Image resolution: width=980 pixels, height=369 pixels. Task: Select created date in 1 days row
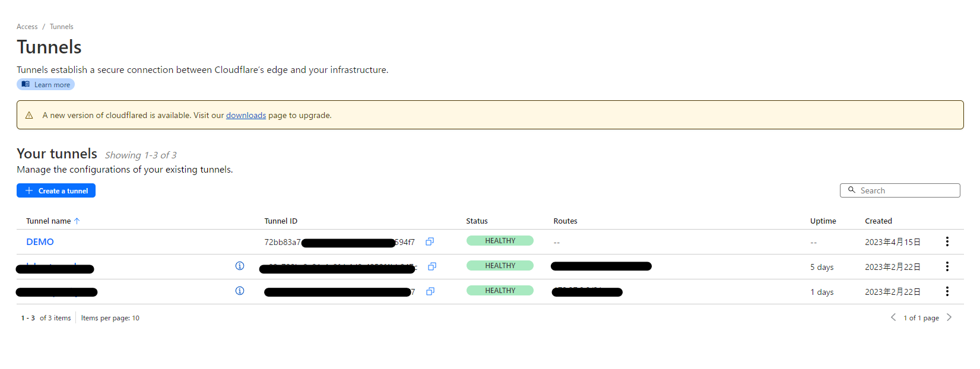click(893, 292)
